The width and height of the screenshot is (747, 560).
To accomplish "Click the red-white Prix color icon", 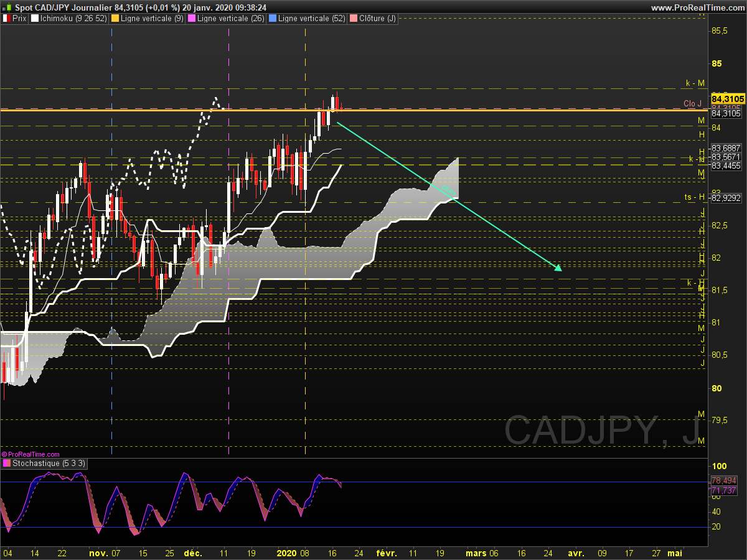I will (7, 19).
